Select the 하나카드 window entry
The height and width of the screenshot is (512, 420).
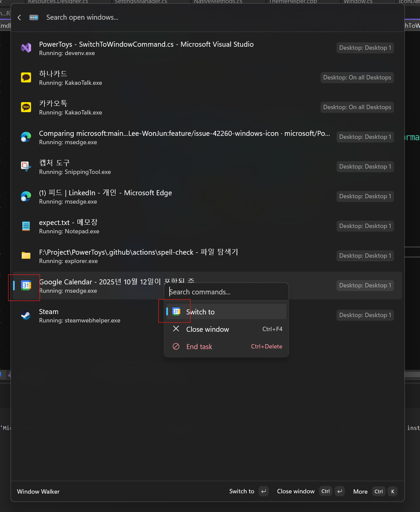click(207, 78)
